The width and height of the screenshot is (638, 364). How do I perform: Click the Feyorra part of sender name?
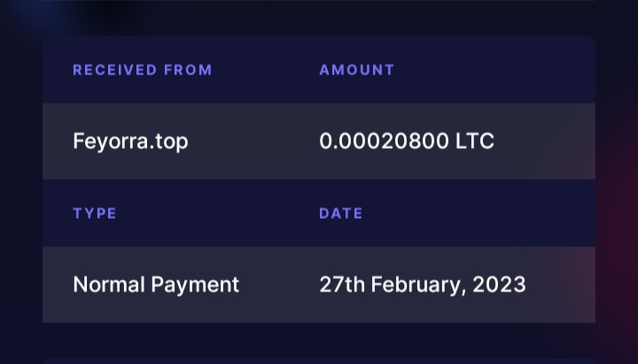tap(111, 141)
